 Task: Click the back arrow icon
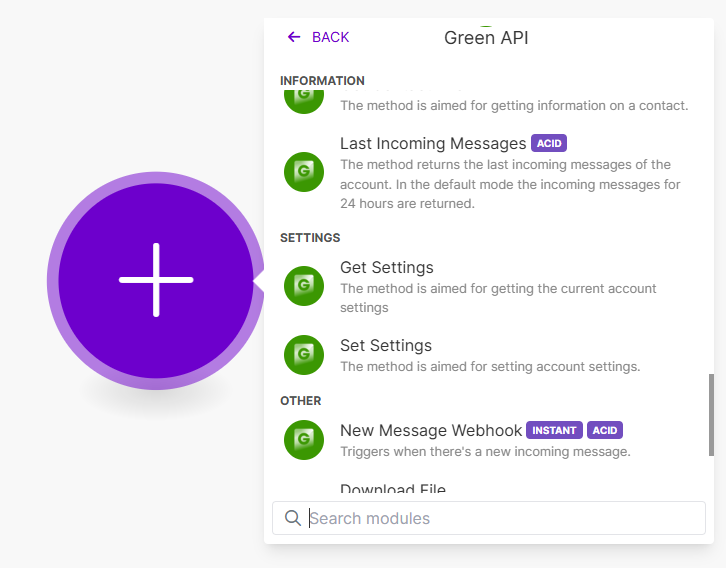coord(293,37)
